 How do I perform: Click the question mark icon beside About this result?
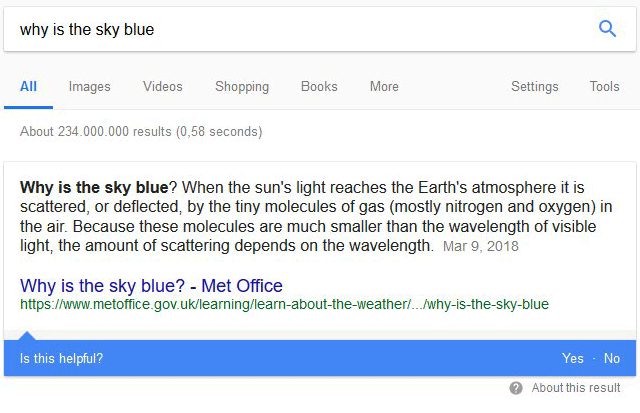[x=516, y=388]
